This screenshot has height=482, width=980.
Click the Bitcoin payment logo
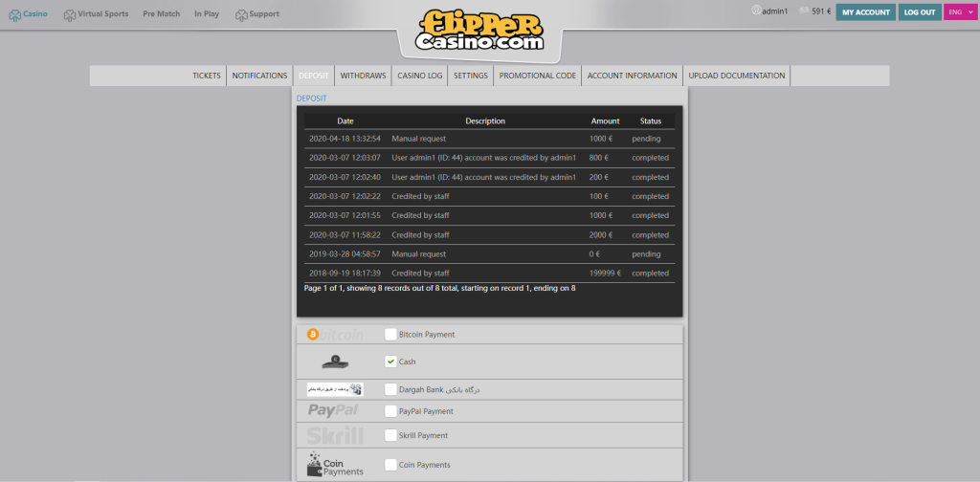click(335, 335)
